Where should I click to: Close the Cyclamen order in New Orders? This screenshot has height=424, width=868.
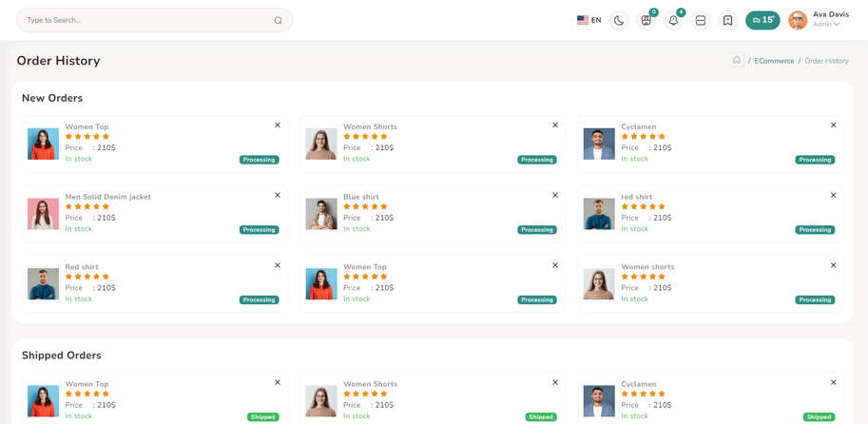[833, 125]
